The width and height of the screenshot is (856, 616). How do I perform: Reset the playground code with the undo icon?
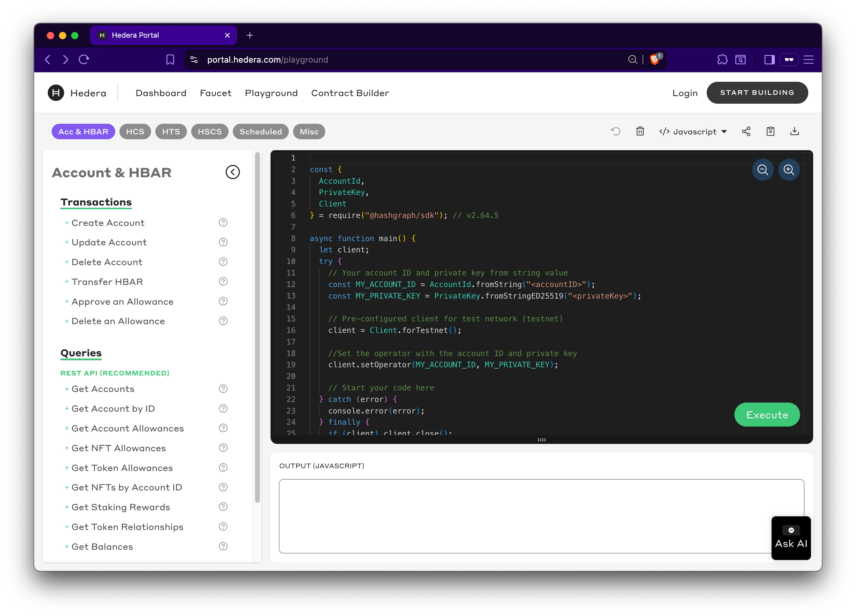point(615,131)
